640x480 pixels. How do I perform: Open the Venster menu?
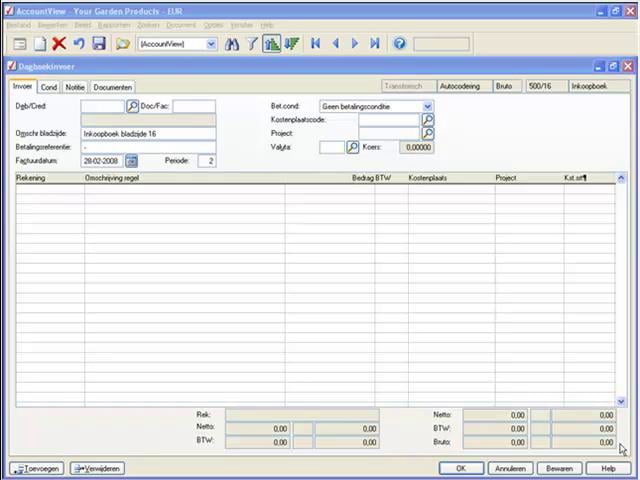point(242,25)
